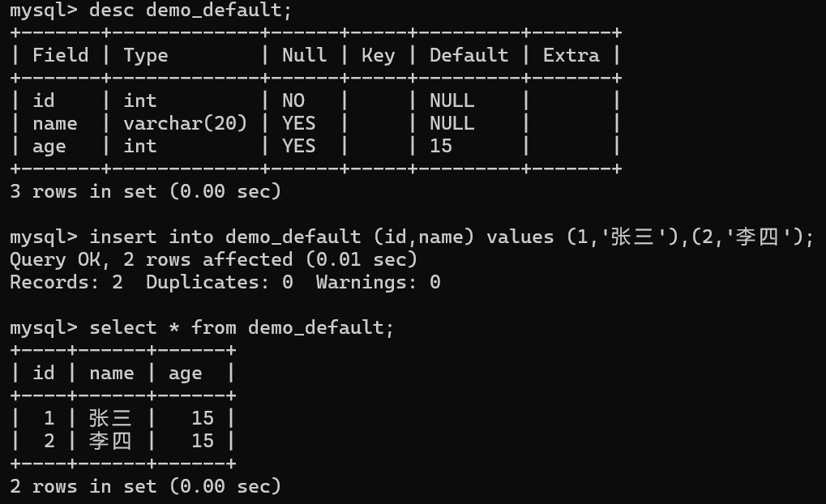
Task: Click the Type column header
Action: 146,57
